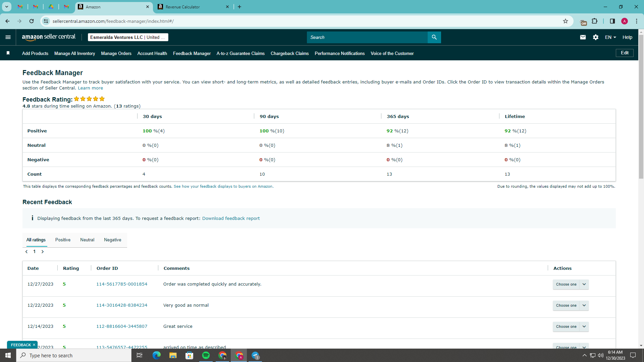Open See how your feedback displays link
The image size is (644, 362).
[223, 186]
